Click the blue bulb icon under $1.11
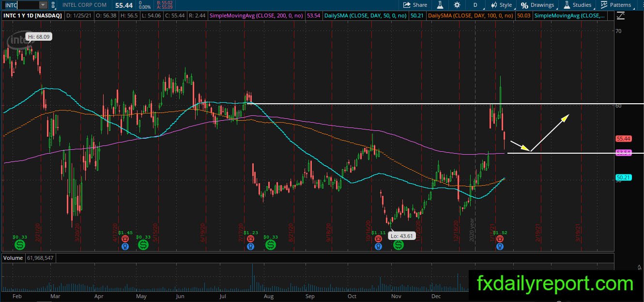 [x=378, y=246]
